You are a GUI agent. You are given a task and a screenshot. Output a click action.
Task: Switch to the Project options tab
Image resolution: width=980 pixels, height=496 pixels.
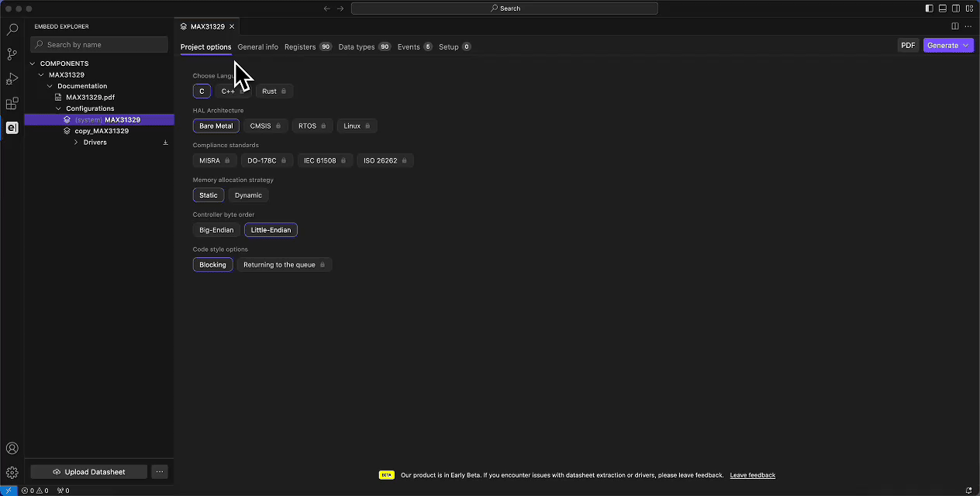206,46
